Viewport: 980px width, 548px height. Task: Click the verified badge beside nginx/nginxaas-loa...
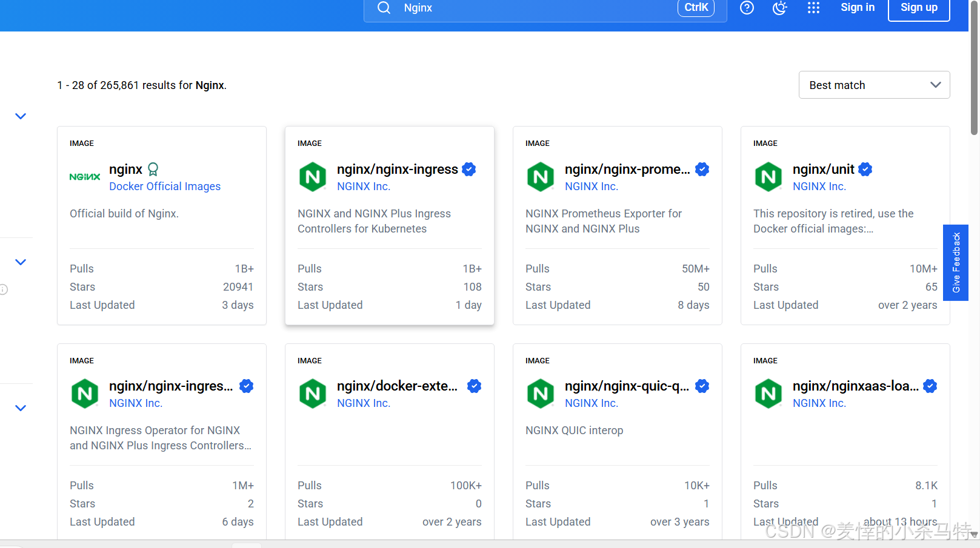click(x=930, y=386)
